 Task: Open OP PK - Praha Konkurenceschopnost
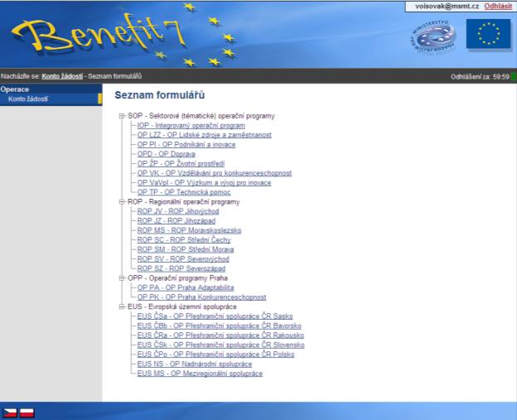point(202,297)
